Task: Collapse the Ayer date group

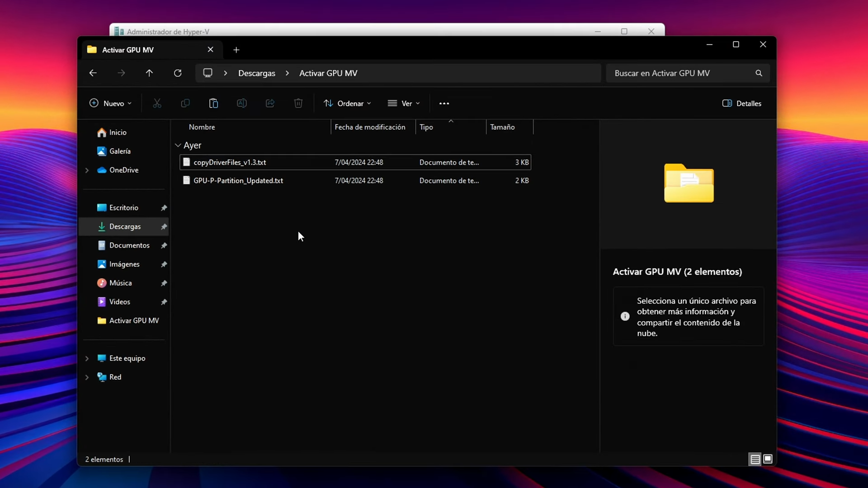Action: [x=178, y=145]
